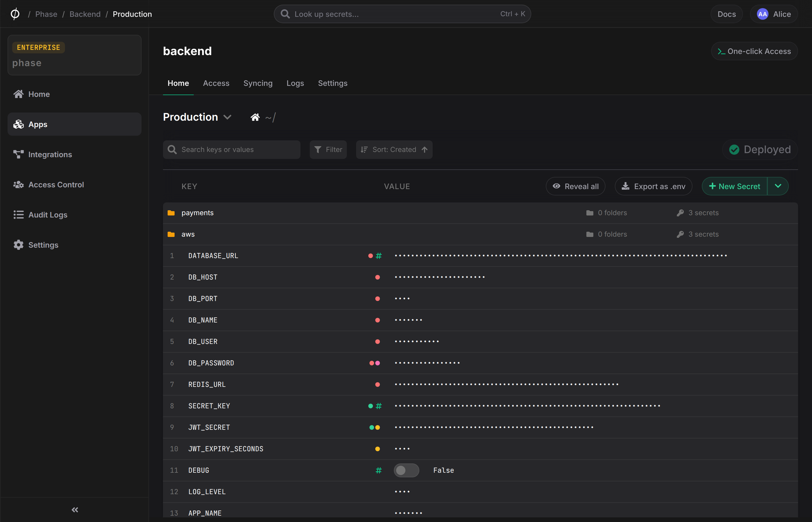Screen dimensions: 812x522
Task: Click the green Deployed status badge
Action: 760,149
